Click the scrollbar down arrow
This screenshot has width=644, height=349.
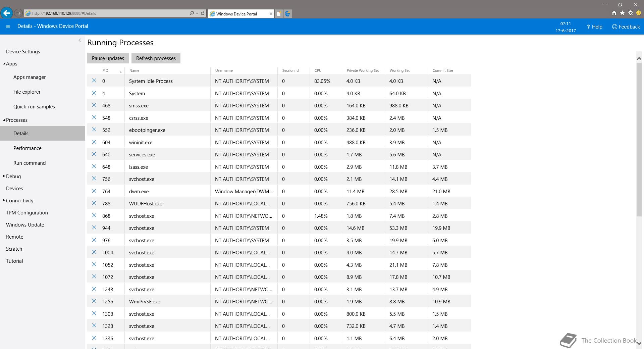[639, 343]
